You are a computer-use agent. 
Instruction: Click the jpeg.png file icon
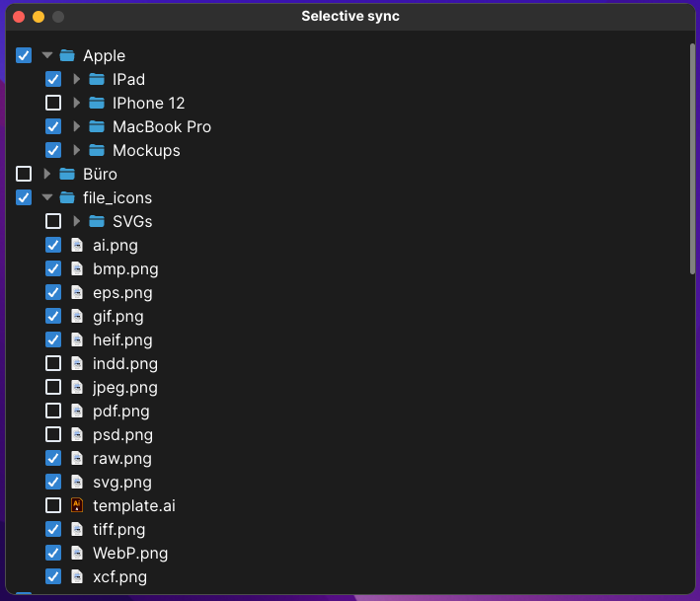(x=77, y=387)
